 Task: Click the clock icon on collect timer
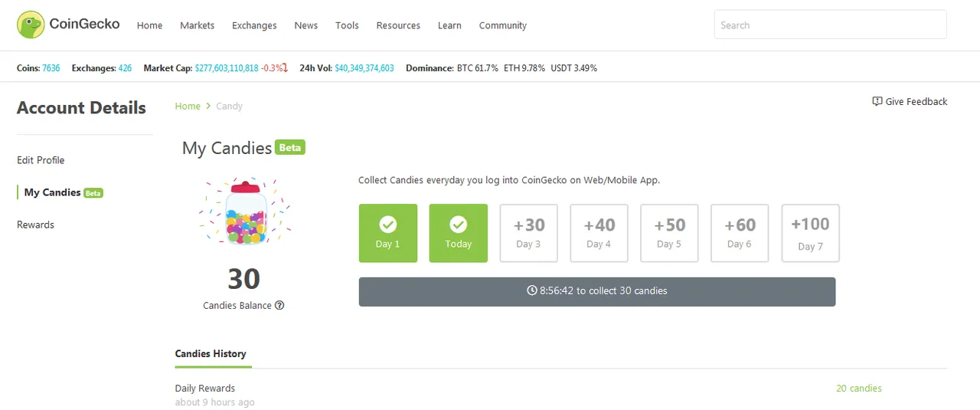(532, 291)
